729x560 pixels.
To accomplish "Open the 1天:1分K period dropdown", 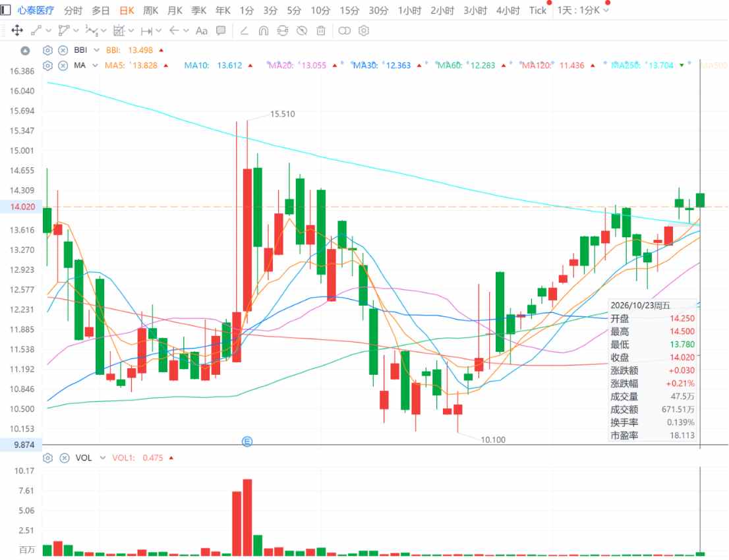I will [583, 11].
